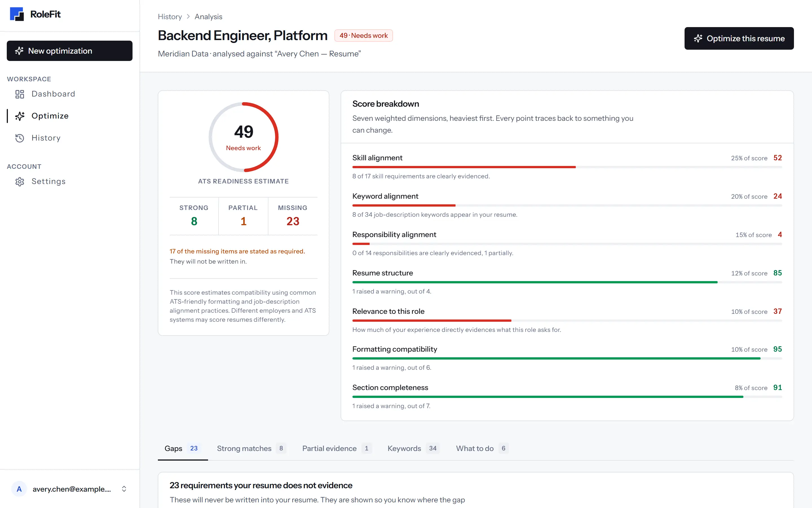Viewport: 812px width, 508px height.
Task: Click the Partial count 1
Action: point(244,222)
